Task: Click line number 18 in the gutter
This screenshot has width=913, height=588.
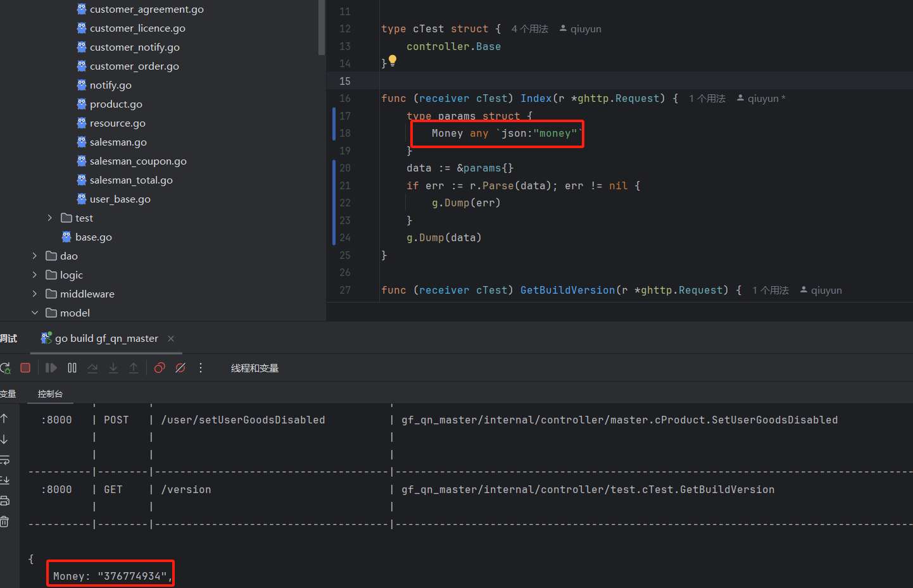Action: click(345, 133)
